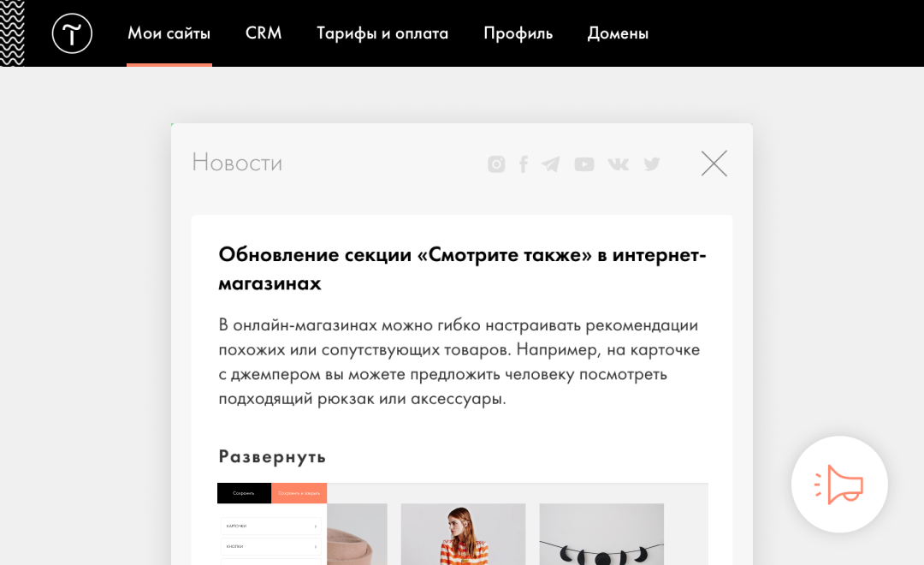
Task: Open the YouTube social icon
Action: 584,164
